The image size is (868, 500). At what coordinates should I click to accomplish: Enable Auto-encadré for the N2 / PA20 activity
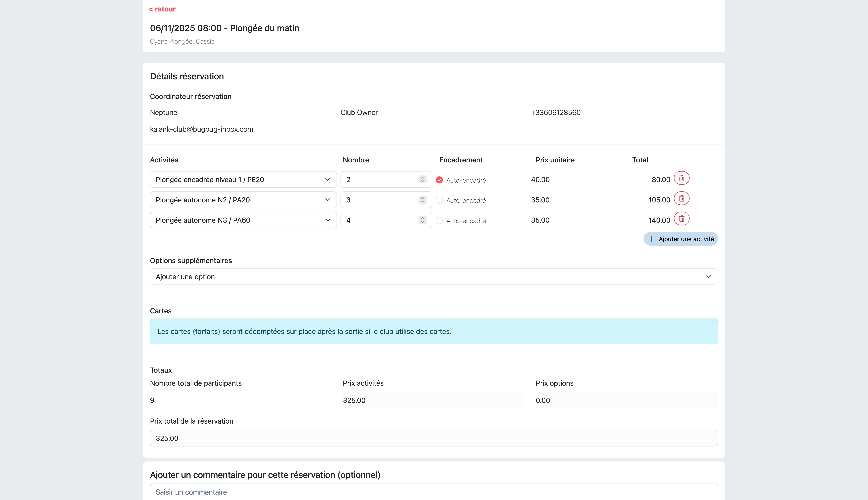(439, 200)
